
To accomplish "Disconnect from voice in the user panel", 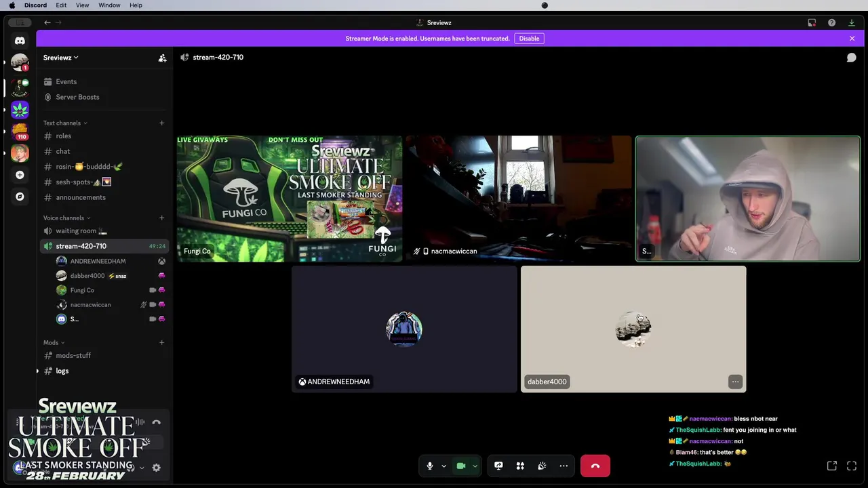I will click(x=156, y=422).
